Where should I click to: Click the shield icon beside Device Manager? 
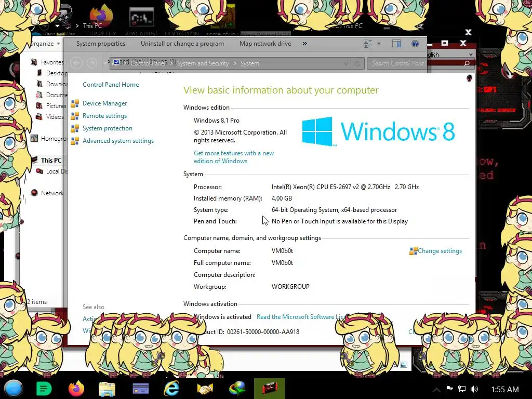[x=75, y=103]
